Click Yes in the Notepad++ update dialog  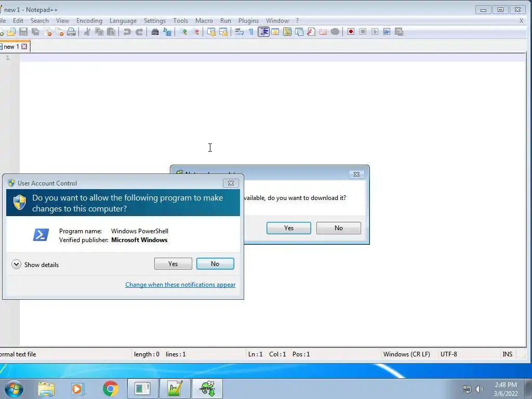coord(289,228)
